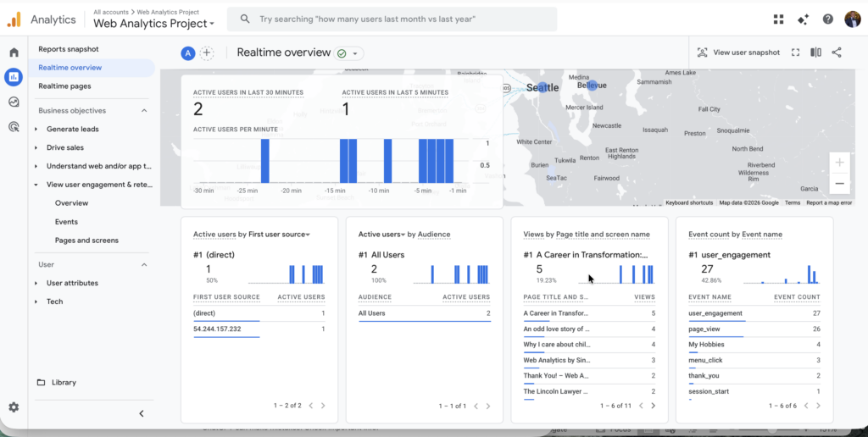Image resolution: width=868 pixels, height=437 pixels.
Task: Open the Help question mark icon
Action: pos(827,19)
